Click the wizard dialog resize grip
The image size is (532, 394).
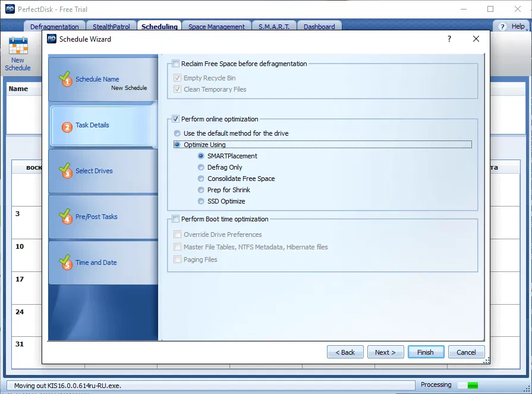pyautogui.click(x=487, y=361)
